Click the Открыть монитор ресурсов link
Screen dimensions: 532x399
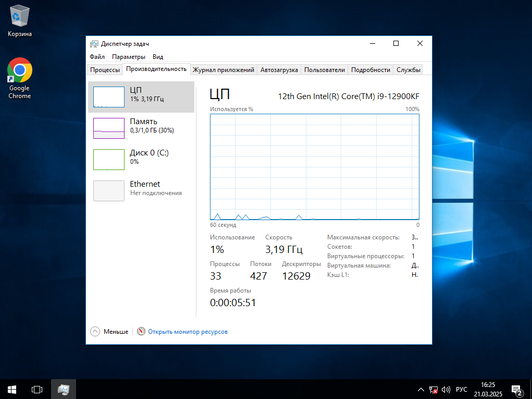[188, 332]
